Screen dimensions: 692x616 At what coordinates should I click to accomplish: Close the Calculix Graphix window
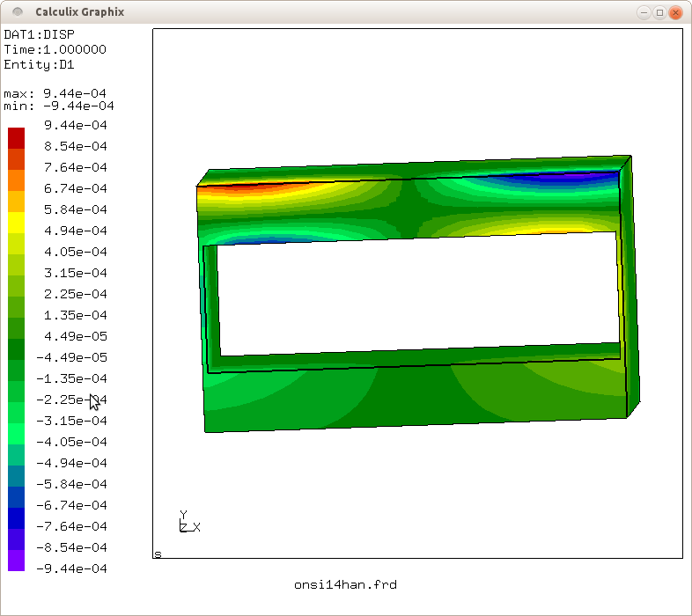tap(675, 12)
